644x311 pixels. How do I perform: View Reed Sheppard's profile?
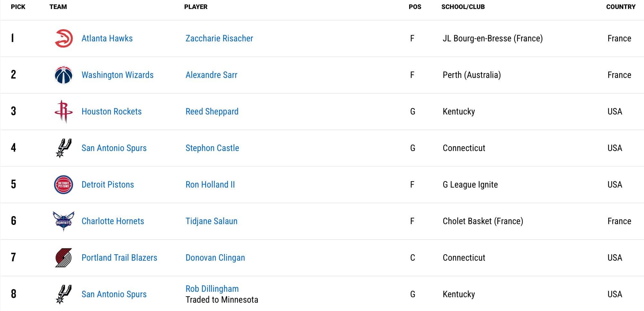(x=212, y=112)
